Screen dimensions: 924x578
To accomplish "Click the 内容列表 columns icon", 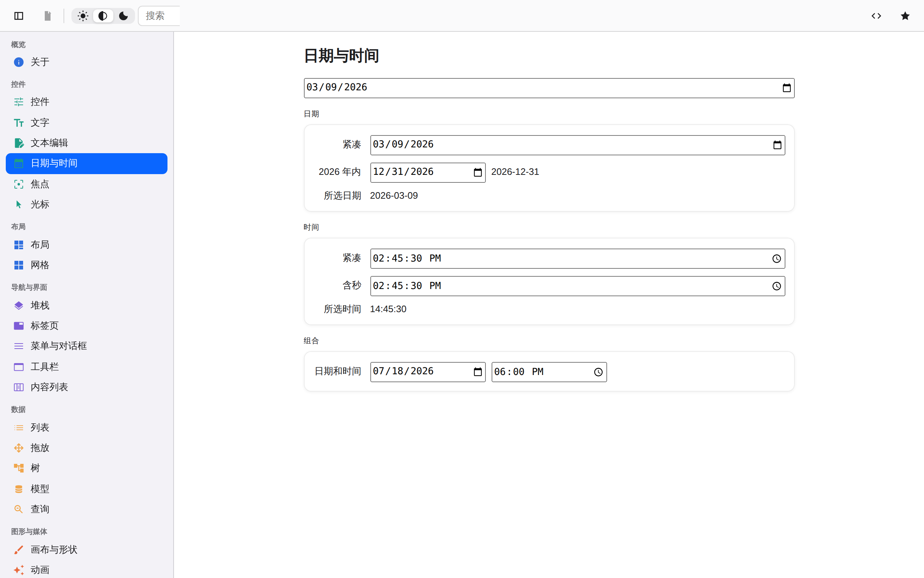I will pos(19,387).
